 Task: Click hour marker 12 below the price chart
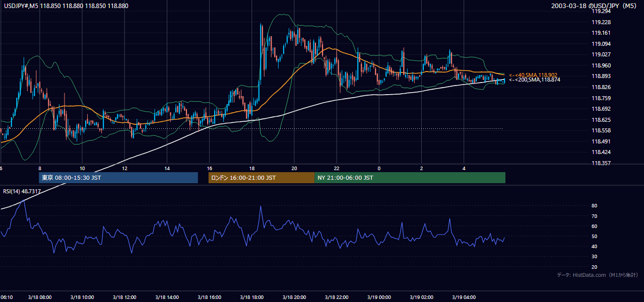click(124, 168)
